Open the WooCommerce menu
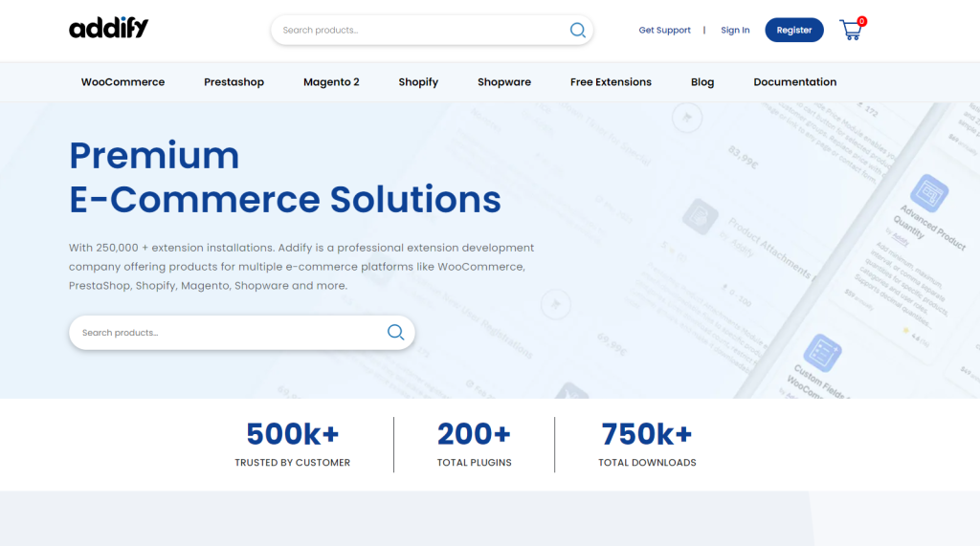The width and height of the screenshot is (980, 546). coord(122,82)
